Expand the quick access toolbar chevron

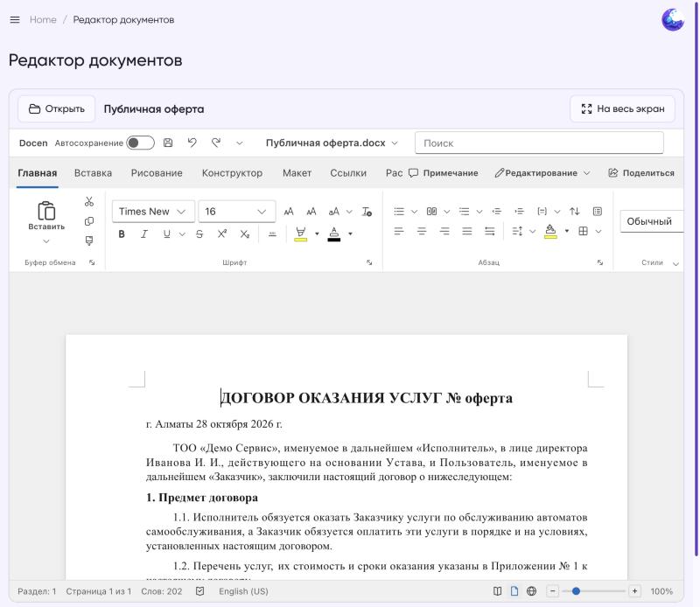240,143
